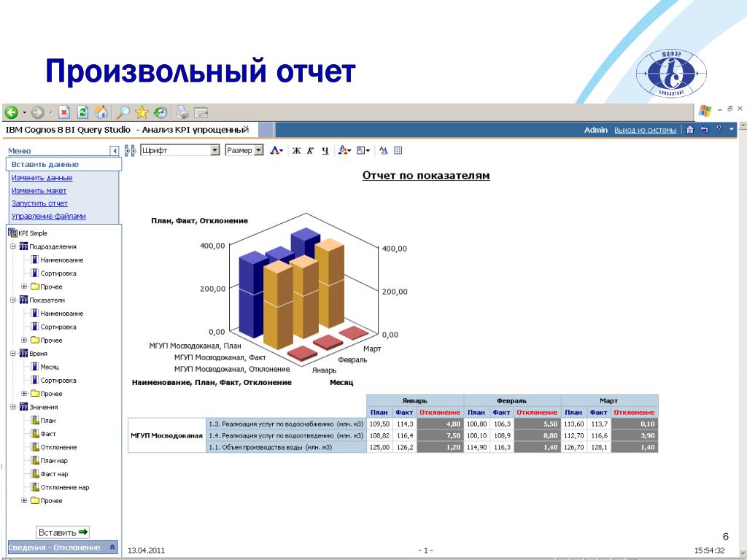This screenshot has height=560, width=747.
Task: Click the Запустить отчет menu item
Action: pos(39,203)
